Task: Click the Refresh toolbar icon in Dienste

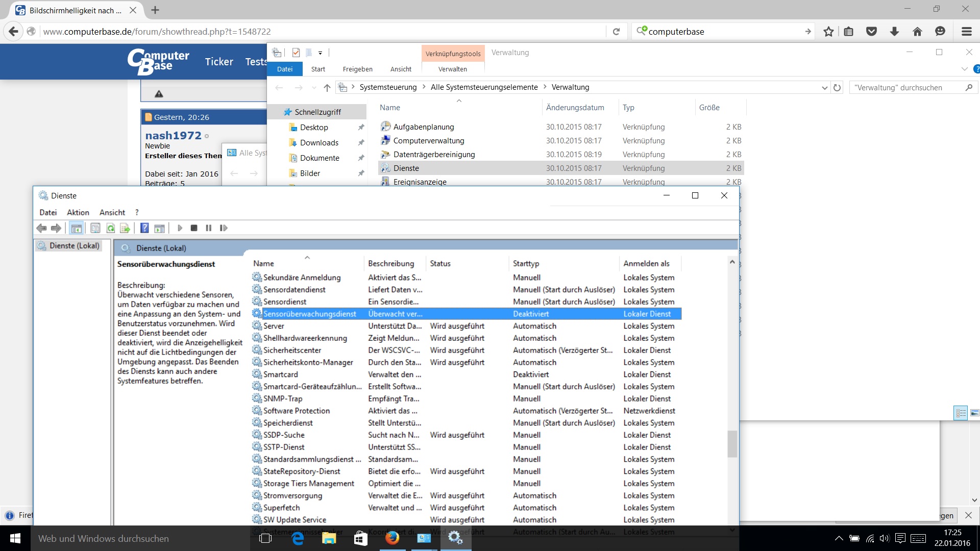Action: click(x=110, y=228)
